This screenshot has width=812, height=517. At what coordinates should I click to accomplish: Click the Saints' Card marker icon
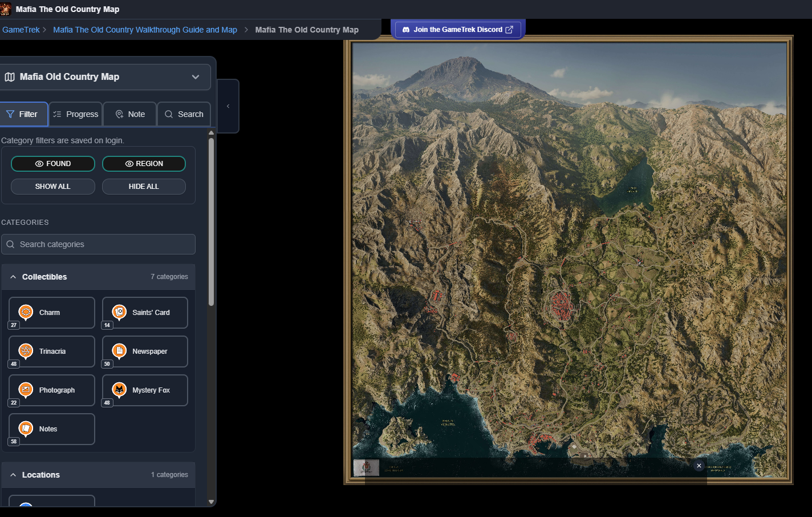pos(119,312)
